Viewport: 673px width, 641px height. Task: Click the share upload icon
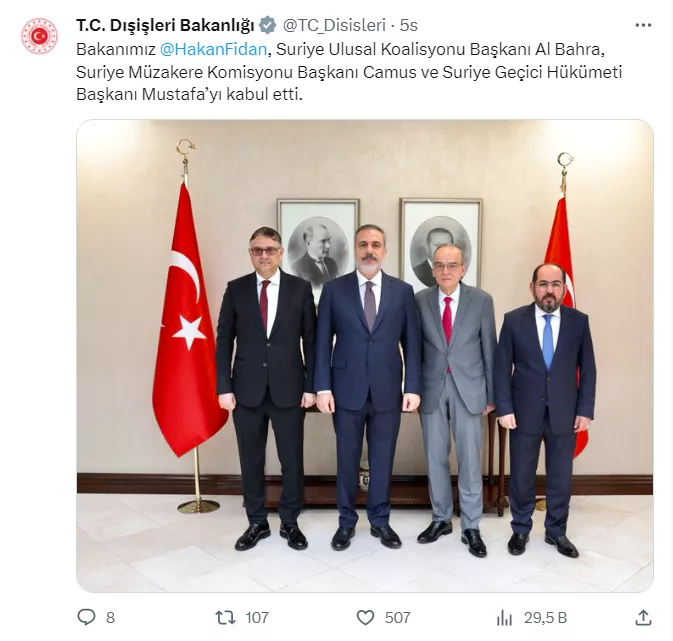[x=643, y=618]
